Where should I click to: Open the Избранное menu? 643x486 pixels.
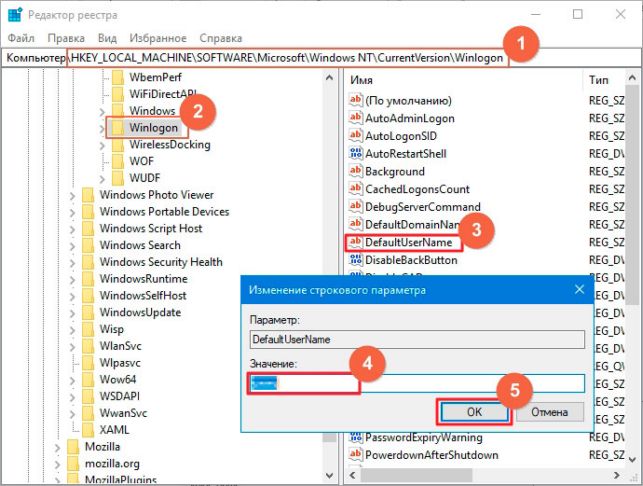158,38
